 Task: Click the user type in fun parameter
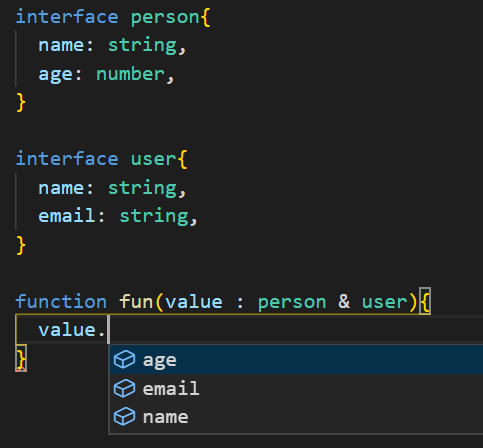pos(384,302)
